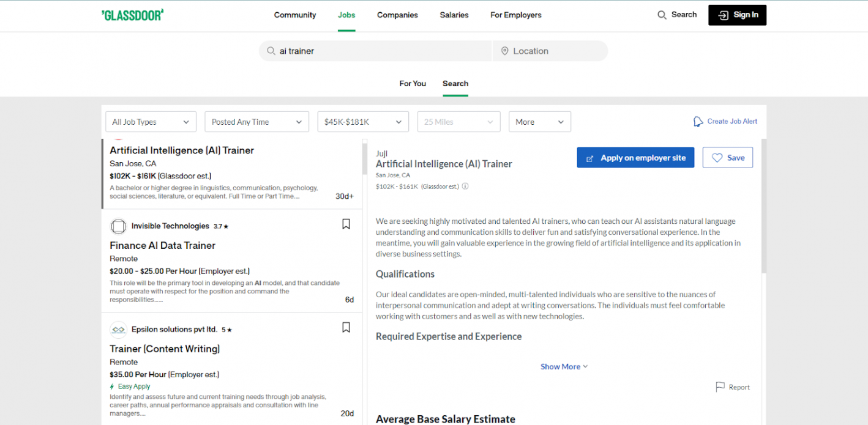This screenshot has height=425, width=868.
Task: Click the Juji company name in details
Action: point(382,153)
